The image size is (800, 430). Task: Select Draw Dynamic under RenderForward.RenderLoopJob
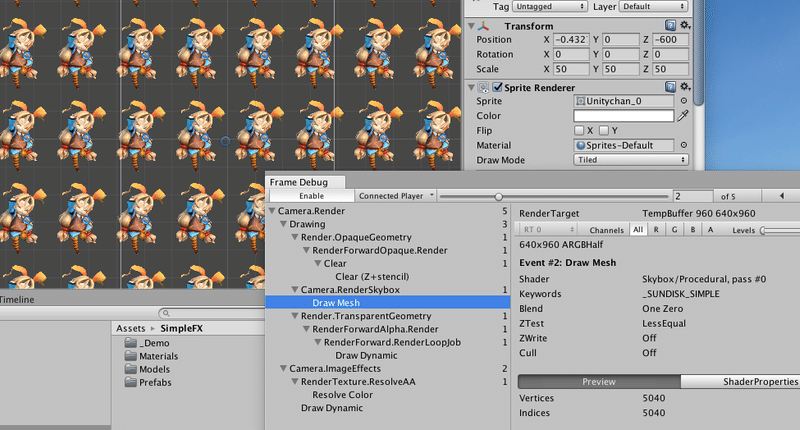pos(366,356)
